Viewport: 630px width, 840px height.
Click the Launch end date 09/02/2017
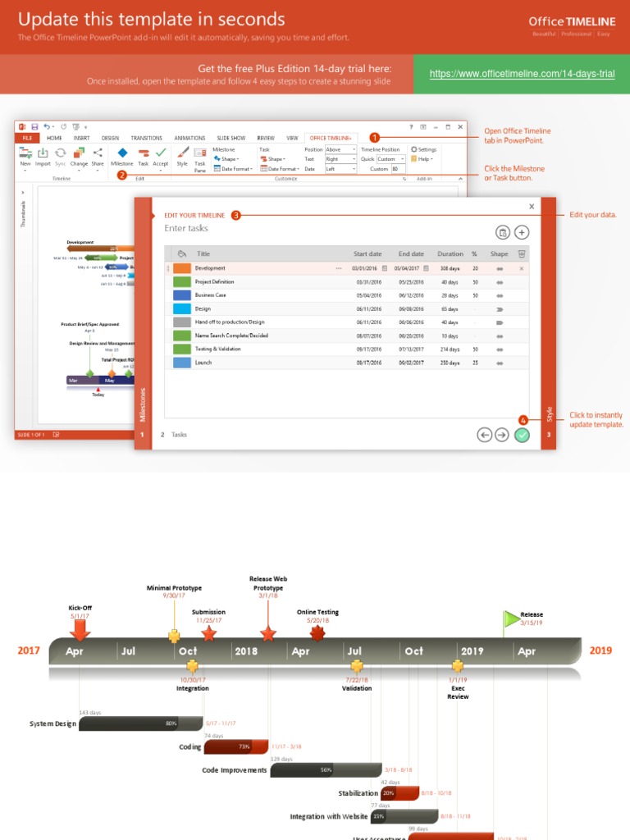click(411, 363)
